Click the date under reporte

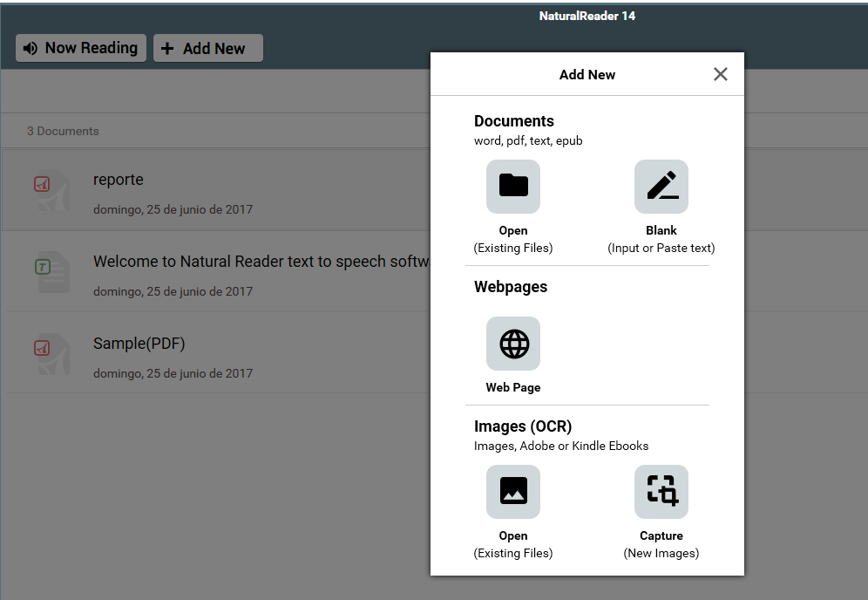pos(173,209)
